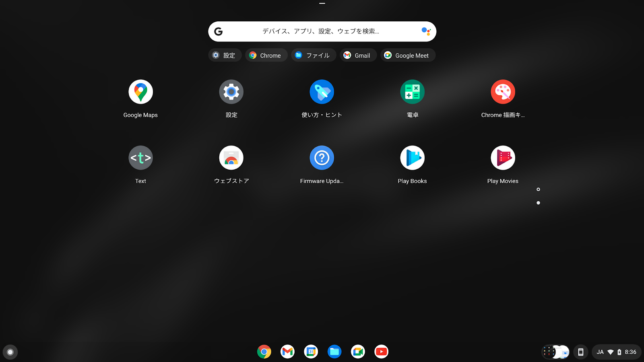Select the 設定 suggestion chip

pos(225,55)
